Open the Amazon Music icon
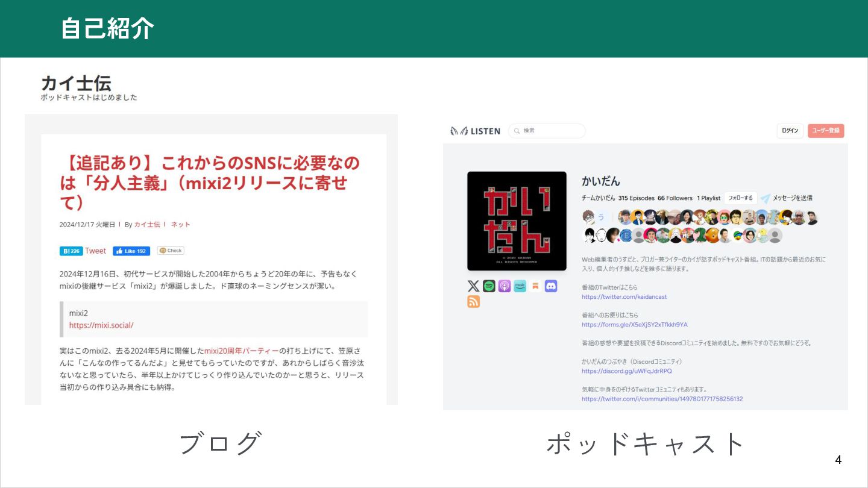868x488 pixels. click(520, 286)
